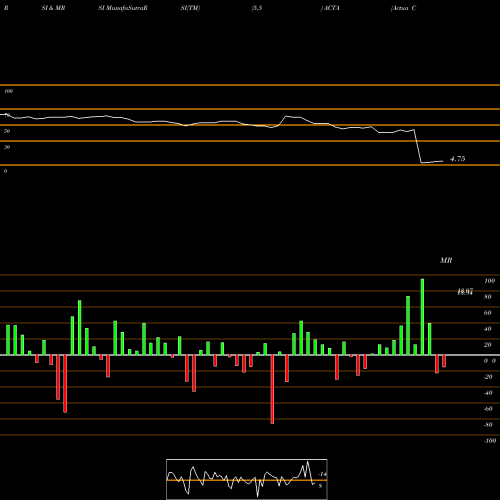Open the mini overview chart thumbnail

247,479
